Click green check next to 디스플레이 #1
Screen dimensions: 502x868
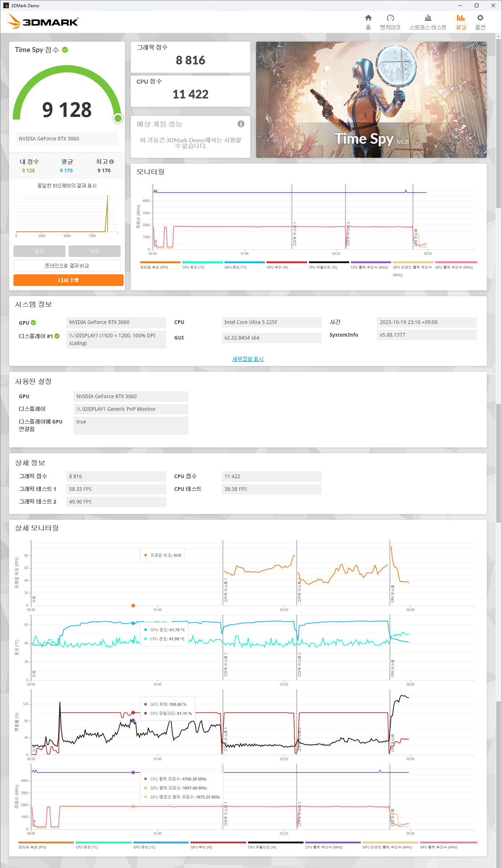pyautogui.click(x=57, y=336)
